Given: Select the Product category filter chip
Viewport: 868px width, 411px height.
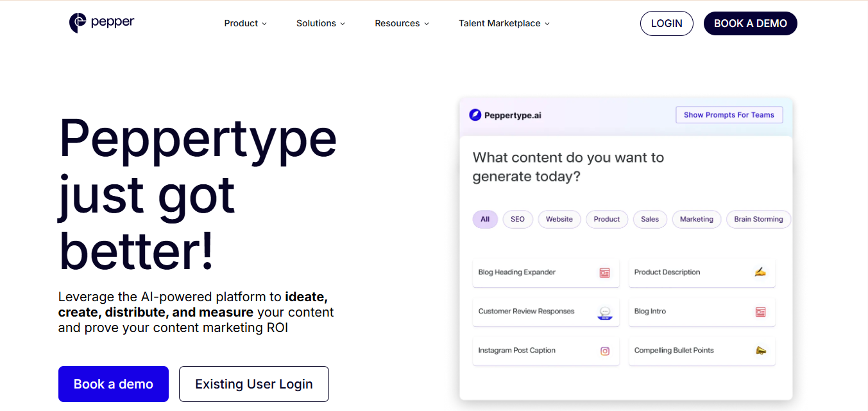Looking at the screenshot, I should coord(607,219).
